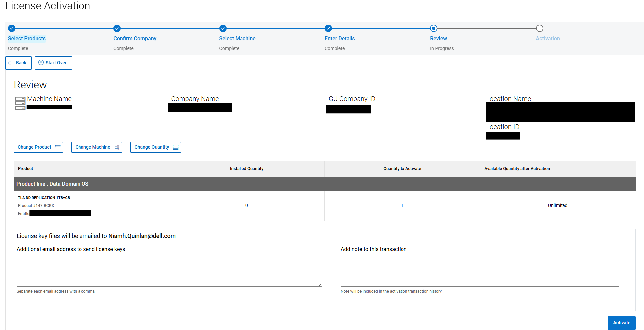
Task: Click the machine stack icon on Change Machine
Action: [116, 147]
